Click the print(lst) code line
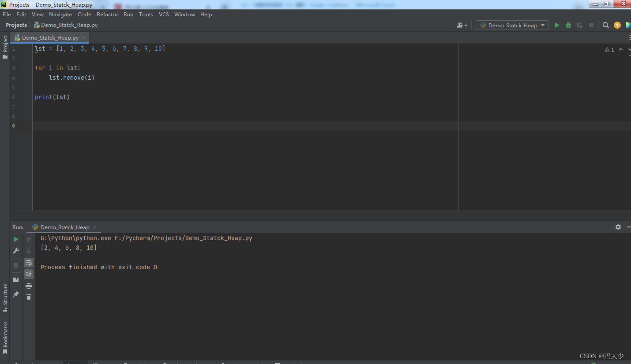Screen dimensions: 631x364 point(53,97)
